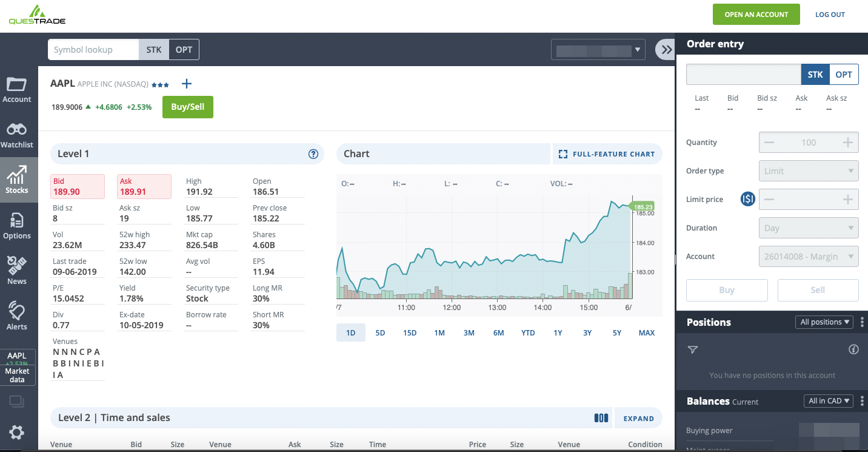868x452 pixels.
Task: Click the limit price dollar icon
Action: [748, 199]
